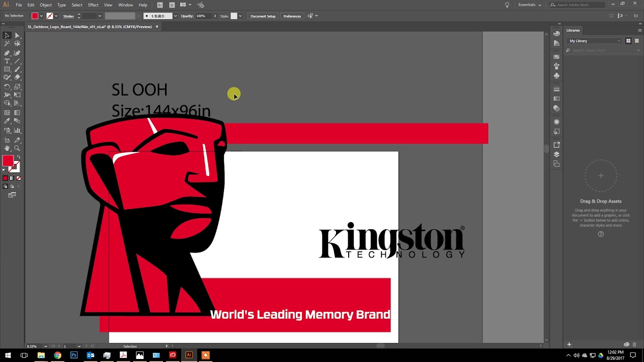644x362 pixels.
Task: Open the Layers panel icon
Action: point(556,154)
